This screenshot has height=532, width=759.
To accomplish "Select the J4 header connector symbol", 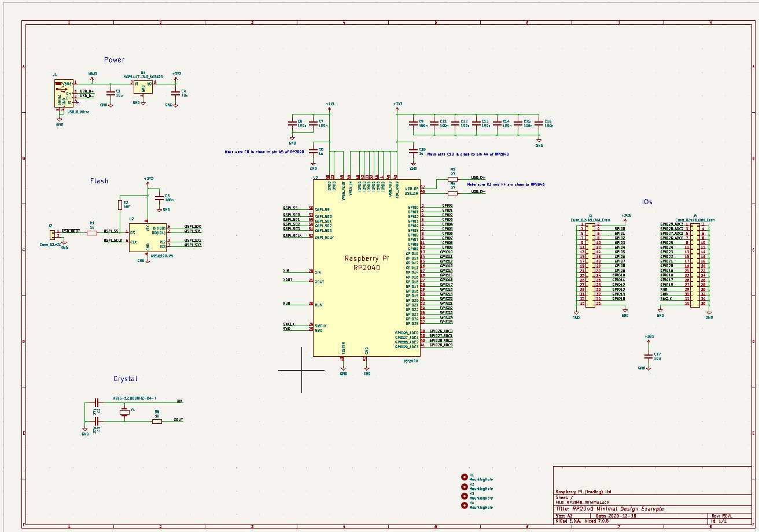I will coord(694,264).
